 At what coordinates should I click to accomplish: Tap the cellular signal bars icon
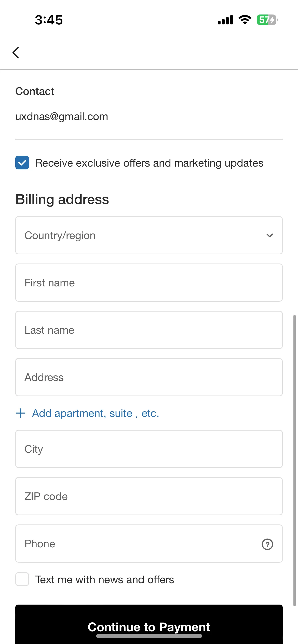(225, 20)
